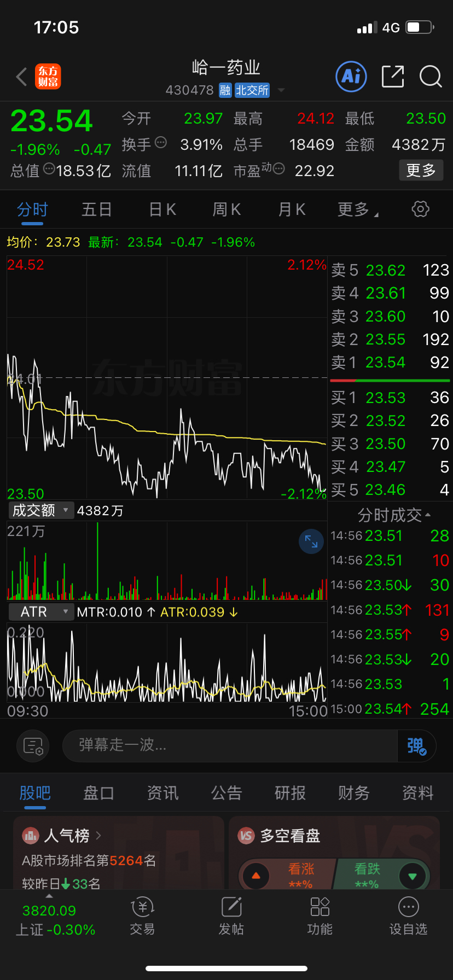Screen dimensions: 453x980
Task: Vote 看涨 with the up arrow
Action: (x=255, y=876)
